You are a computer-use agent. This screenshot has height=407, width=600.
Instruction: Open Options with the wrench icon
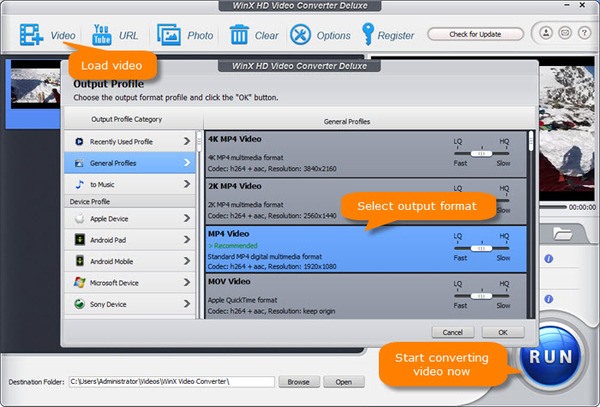coord(300,35)
